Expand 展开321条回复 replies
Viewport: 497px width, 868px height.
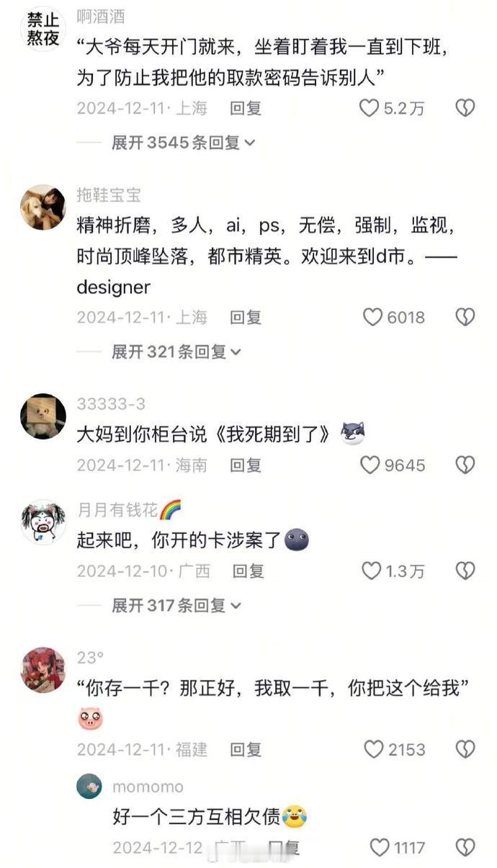(x=176, y=352)
